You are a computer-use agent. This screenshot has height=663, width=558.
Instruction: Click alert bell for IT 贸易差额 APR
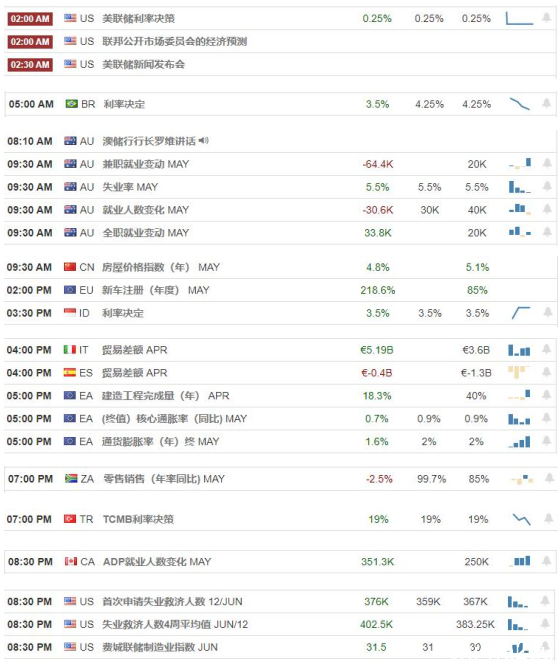coord(546,349)
